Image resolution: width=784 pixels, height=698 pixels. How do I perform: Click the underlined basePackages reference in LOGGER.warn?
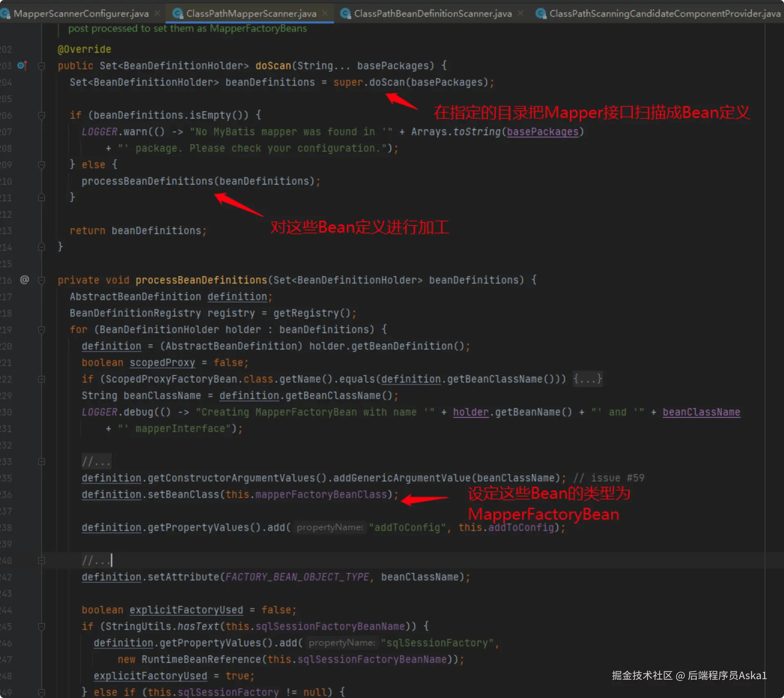542,132
